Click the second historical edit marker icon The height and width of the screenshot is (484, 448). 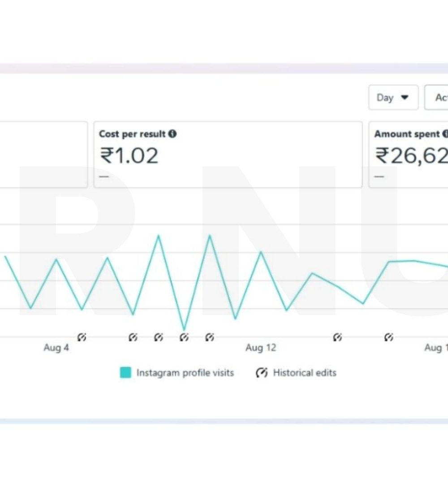(133, 337)
